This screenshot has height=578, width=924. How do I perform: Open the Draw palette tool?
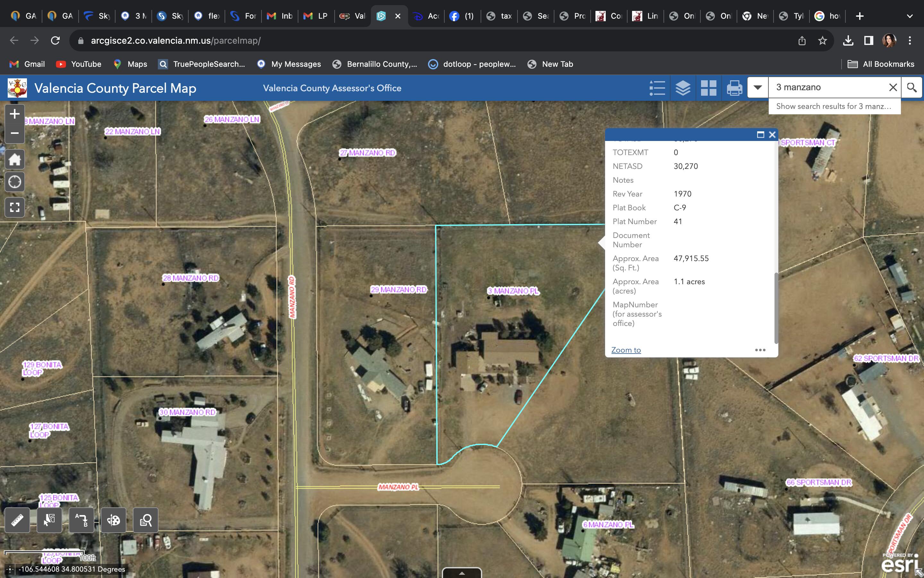(x=113, y=520)
